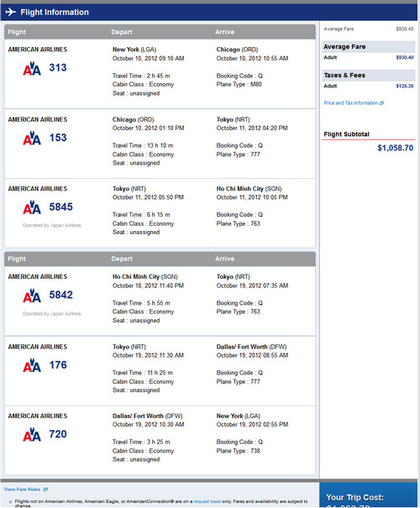Click the popup icon next to View Fare Rules
420x508 pixels.
(45, 490)
